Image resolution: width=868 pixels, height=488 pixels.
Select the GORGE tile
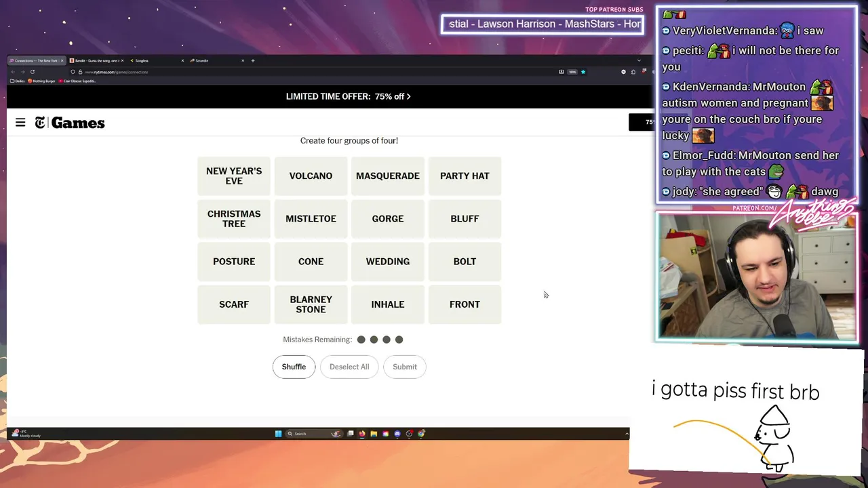(x=388, y=218)
